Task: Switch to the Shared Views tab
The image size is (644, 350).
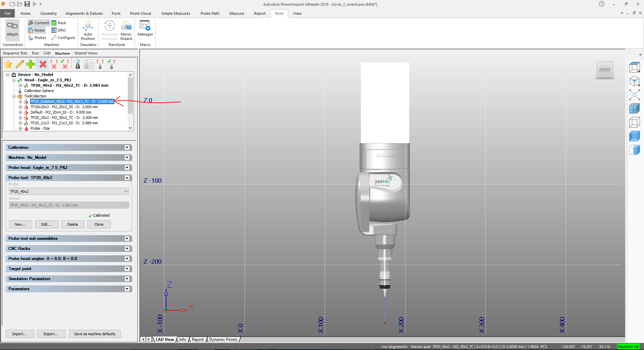Action: point(86,53)
